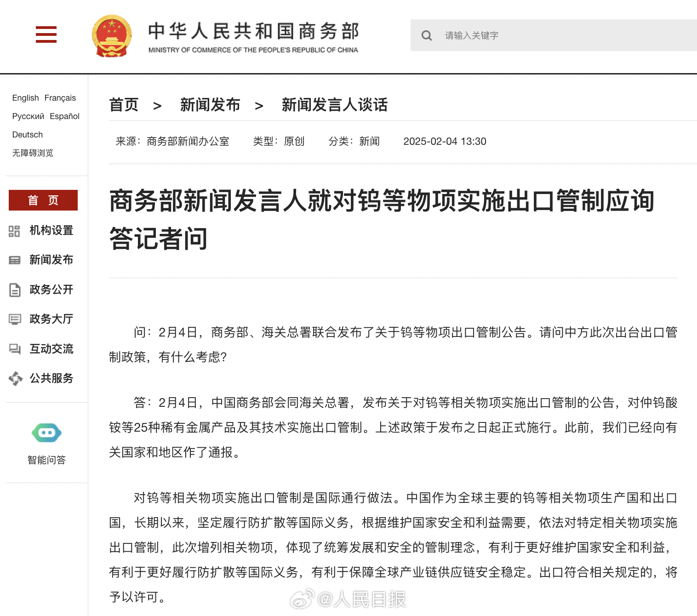Enable 无障碍浏览 accessibility mode
The width and height of the screenshot is (697, 616).
(33, 153)
